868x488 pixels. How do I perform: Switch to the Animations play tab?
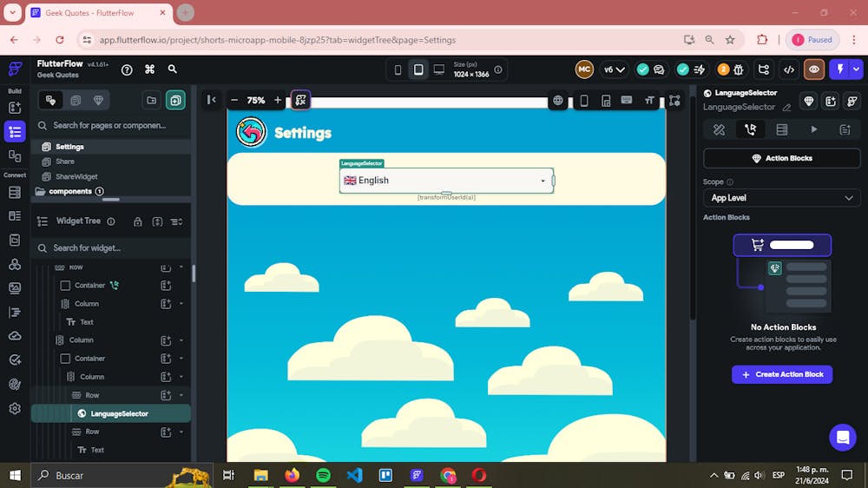[814, 129]
